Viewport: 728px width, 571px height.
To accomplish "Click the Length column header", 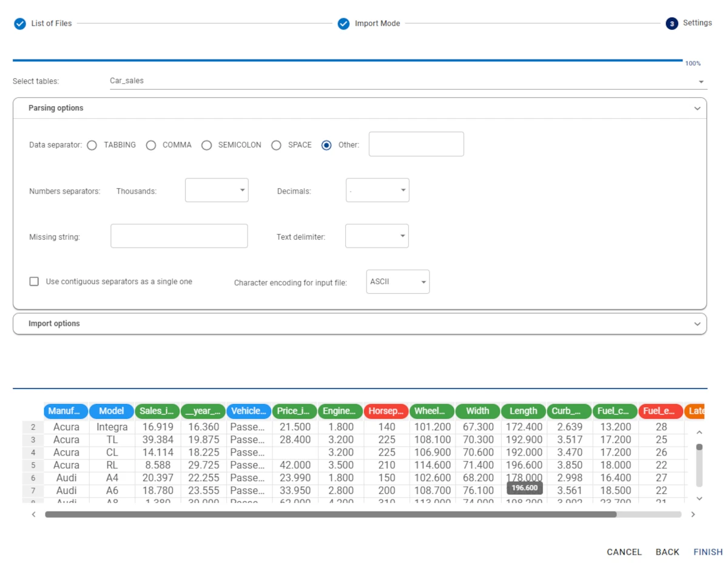I will pos(524,411).
